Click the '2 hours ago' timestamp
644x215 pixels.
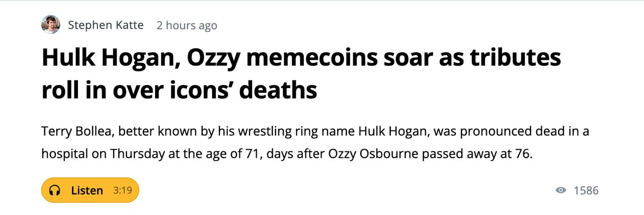click(187, 25)
